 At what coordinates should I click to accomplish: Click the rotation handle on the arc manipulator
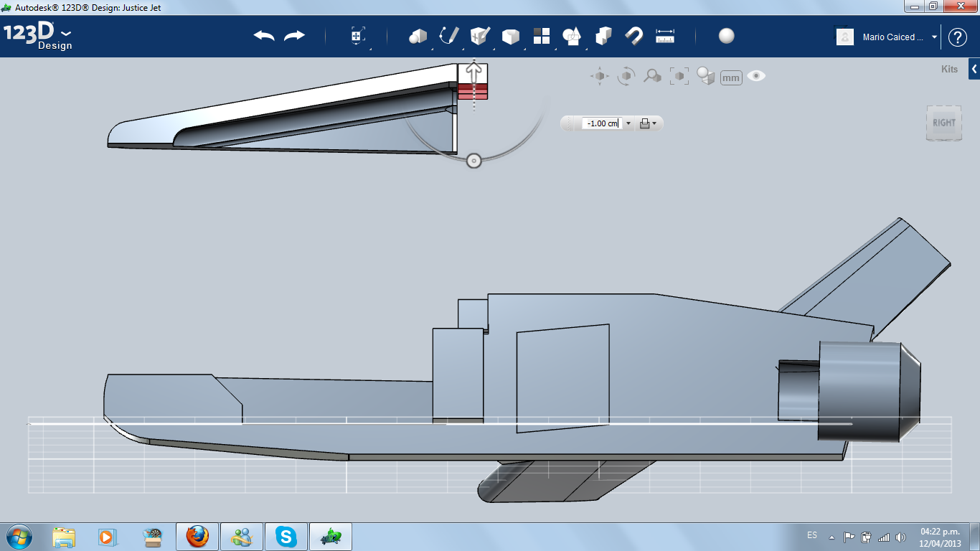tap(473, 161)
